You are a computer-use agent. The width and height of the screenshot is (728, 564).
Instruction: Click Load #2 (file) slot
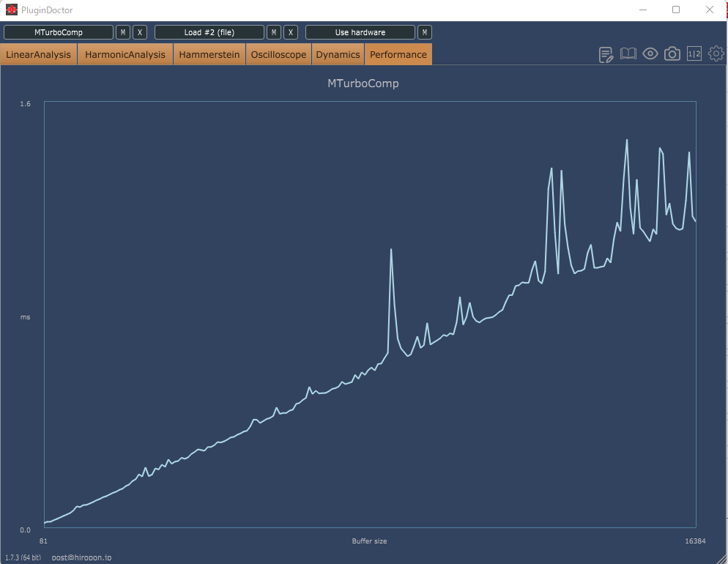(x=209, y=32)
